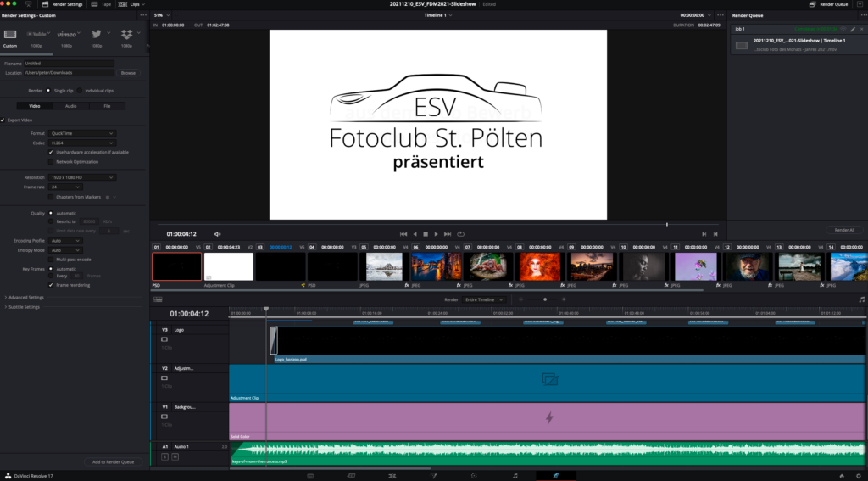Mute the Audio 1 track
868x481 pixels.
[175, 456]
